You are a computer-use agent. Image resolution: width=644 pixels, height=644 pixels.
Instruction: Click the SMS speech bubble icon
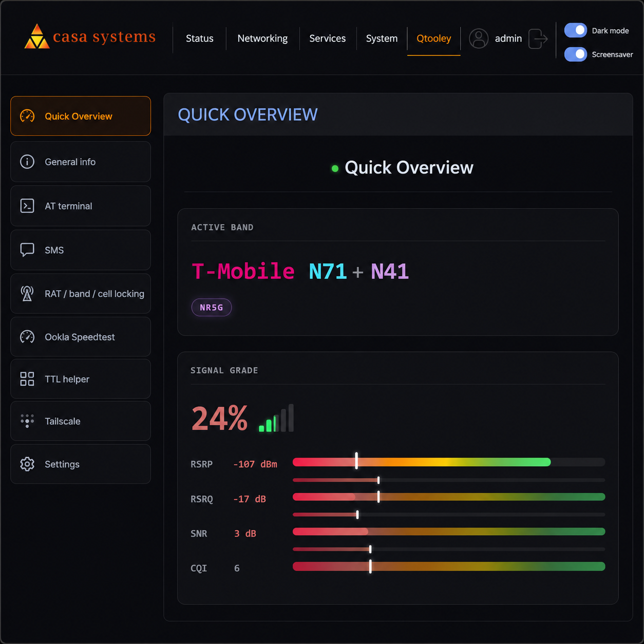27,250
